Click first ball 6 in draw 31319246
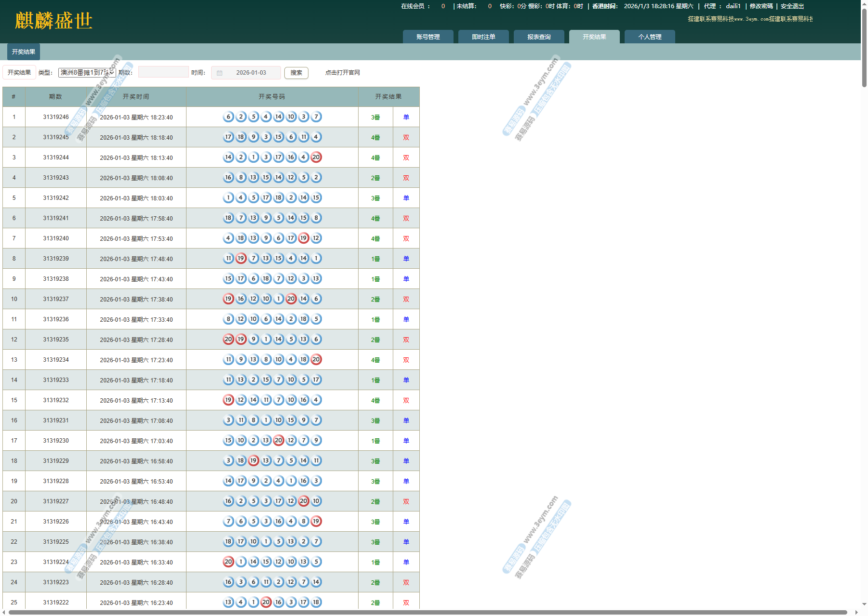The width and height of the screenshot is (868, 616). (x=228, y=117)
